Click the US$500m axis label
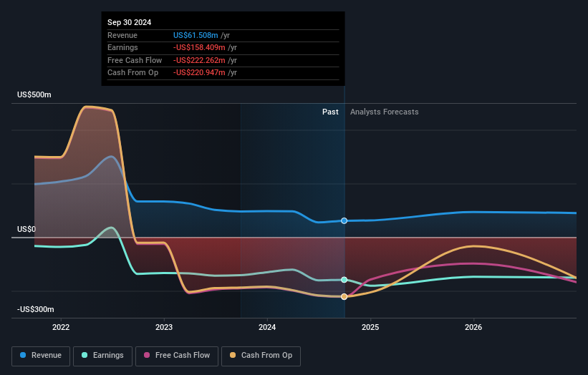The width and height of the screenshot is (588, 375). point(34,94)
